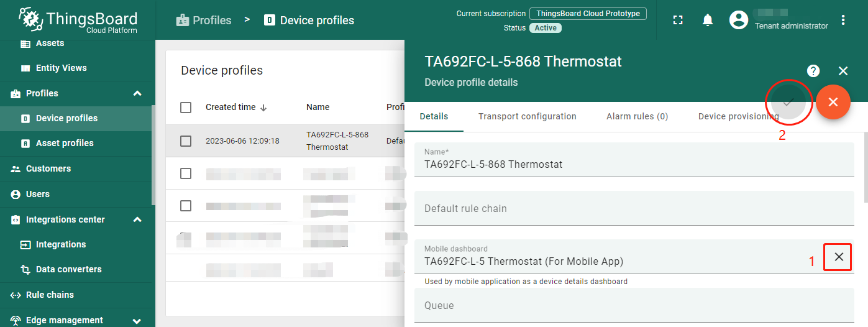Image resolution: width=868 pixels, height=327 pixels.
Task: Toggle fullscreen mode
Action: tap(678, 20)
